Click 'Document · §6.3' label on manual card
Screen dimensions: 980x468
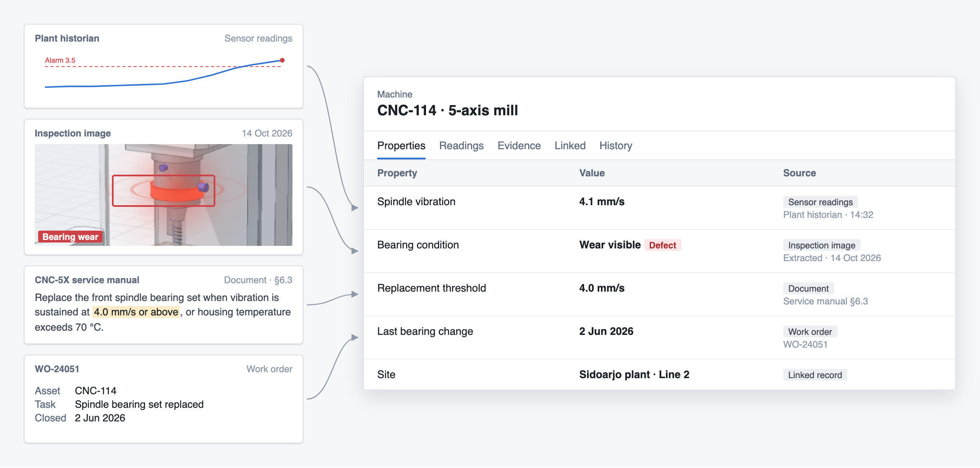coord(258,280)
